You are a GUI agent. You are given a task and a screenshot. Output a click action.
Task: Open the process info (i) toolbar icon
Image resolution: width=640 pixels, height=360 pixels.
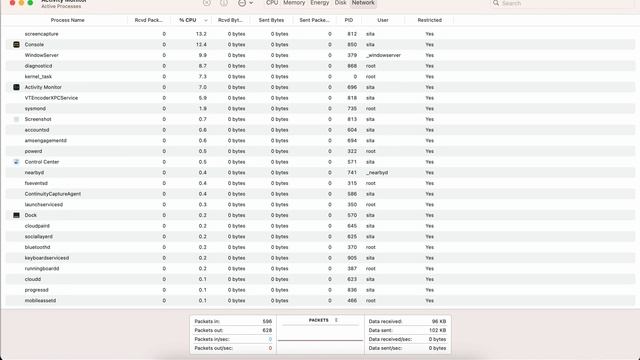[224, 3]
